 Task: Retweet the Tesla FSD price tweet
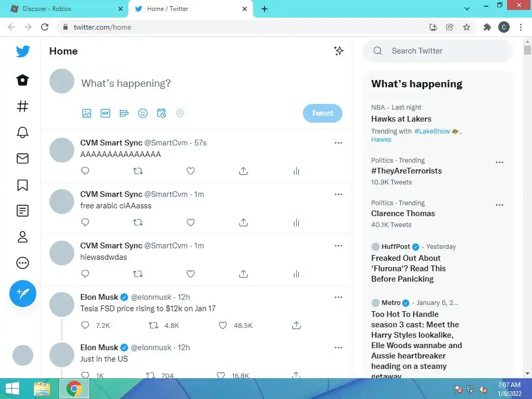point(154,325)
